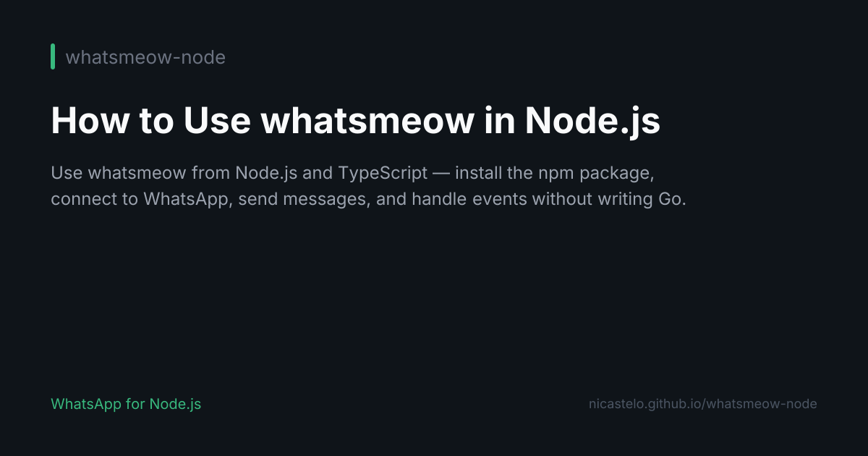Click the green vertical accent bar
The height and width of the screenshot is (456, 868).
pyautogui.click(x=53, y=56)
